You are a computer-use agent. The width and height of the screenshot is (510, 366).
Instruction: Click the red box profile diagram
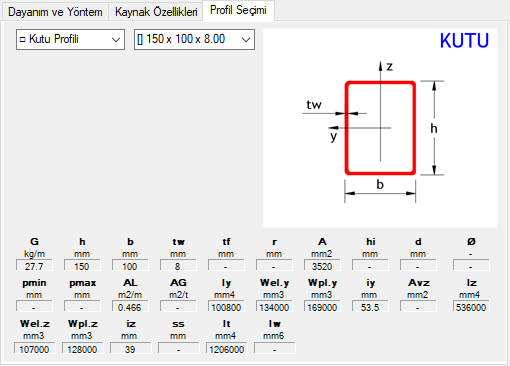380,128
